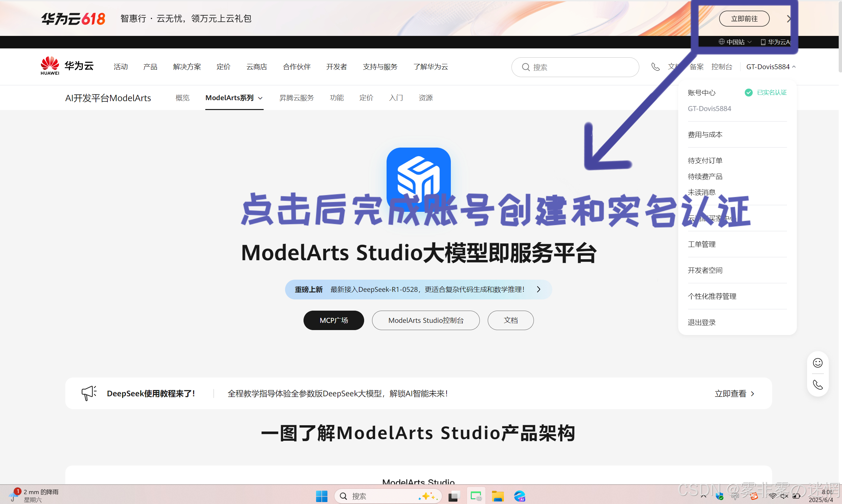This screenshot has width=842, height=504.
Task: Click the megaphone announcement icon
Action: (x=89, y=393)
